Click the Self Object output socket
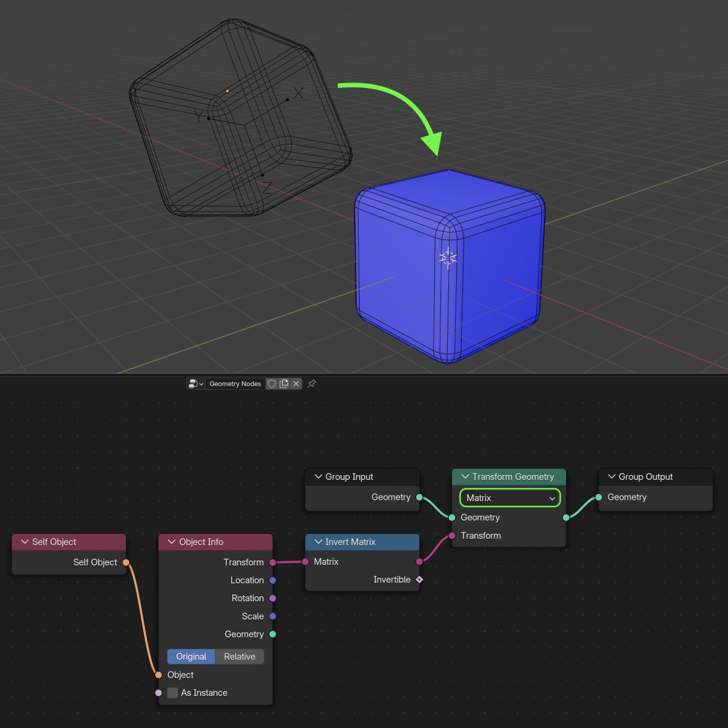728x728 pixels. tap(126, 562)
